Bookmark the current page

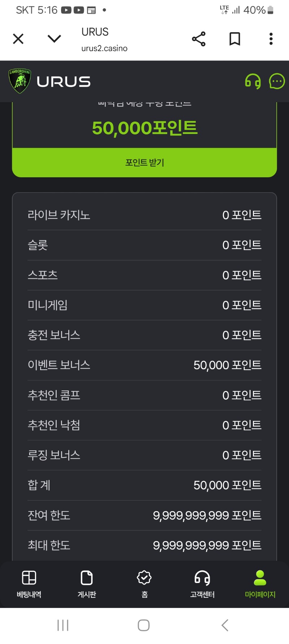235,39
